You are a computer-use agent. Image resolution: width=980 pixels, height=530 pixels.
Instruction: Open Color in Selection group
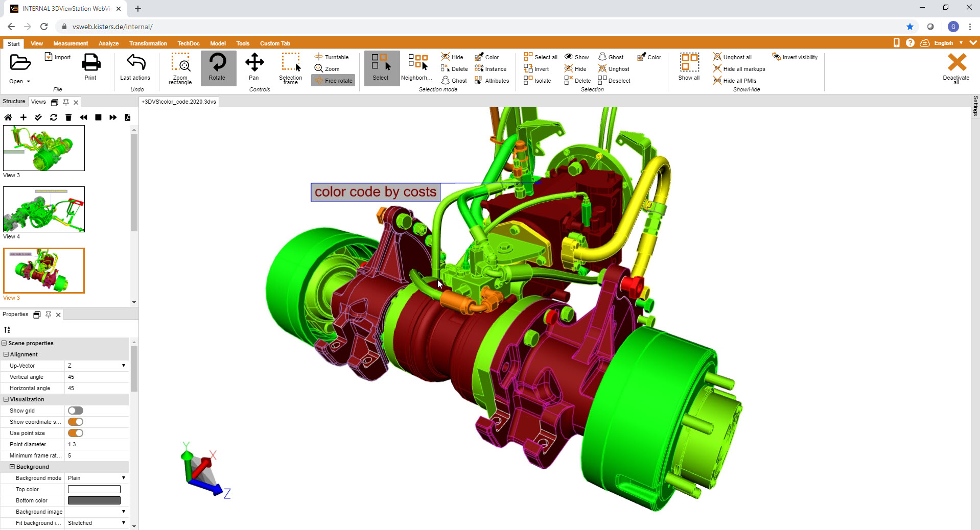coord(649,57)
